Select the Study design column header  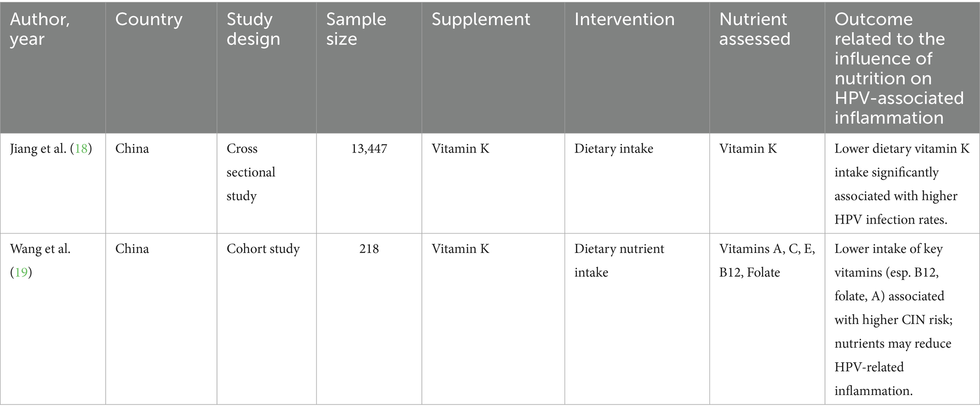click(x=254, y=29)
